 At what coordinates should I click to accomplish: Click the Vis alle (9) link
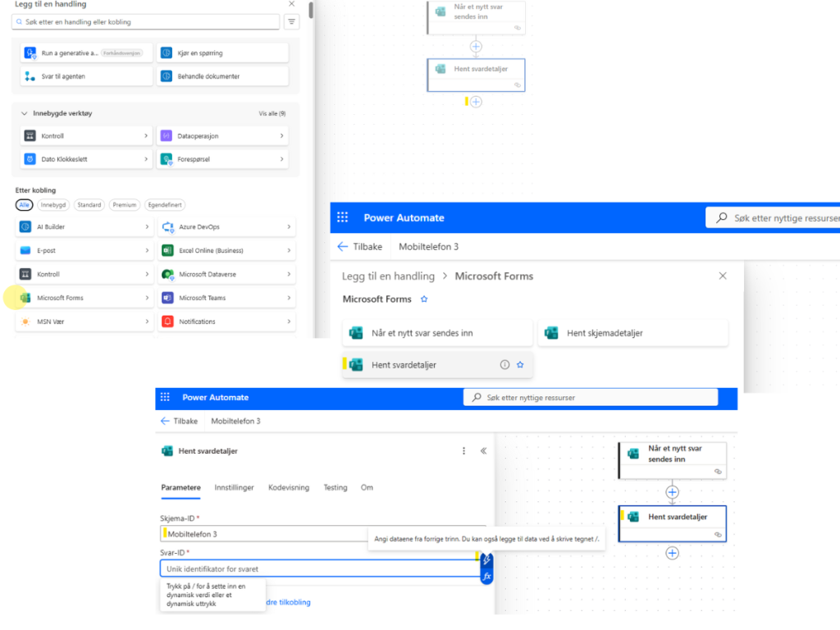(x=272, y=113)
